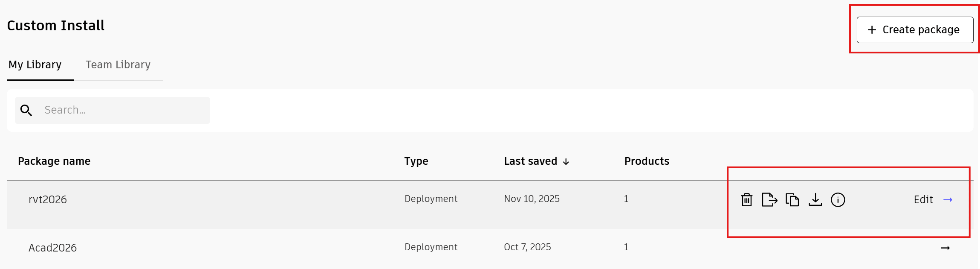This screenshot has width=980, height=269.
Task: Click the magnifying glass search icon
Action: tap(26, 110)
